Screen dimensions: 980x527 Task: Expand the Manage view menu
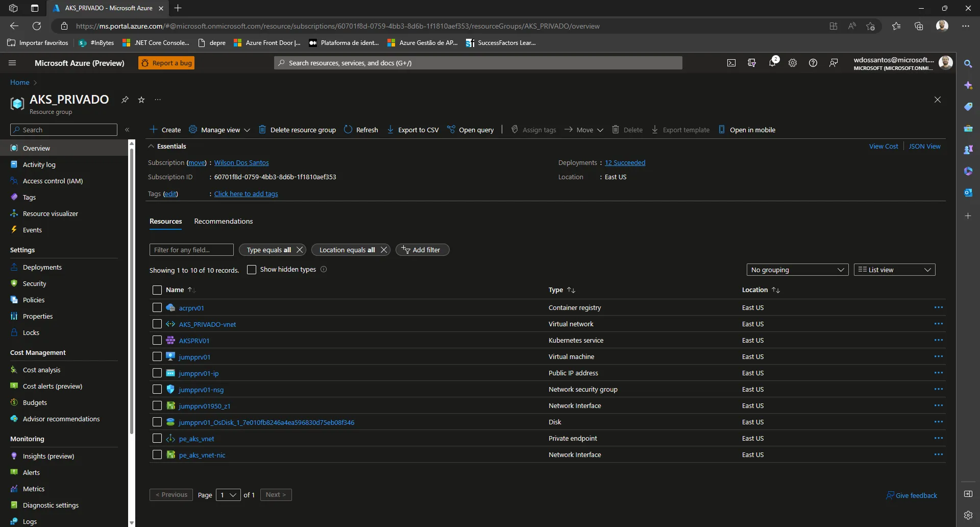[219, 130]
